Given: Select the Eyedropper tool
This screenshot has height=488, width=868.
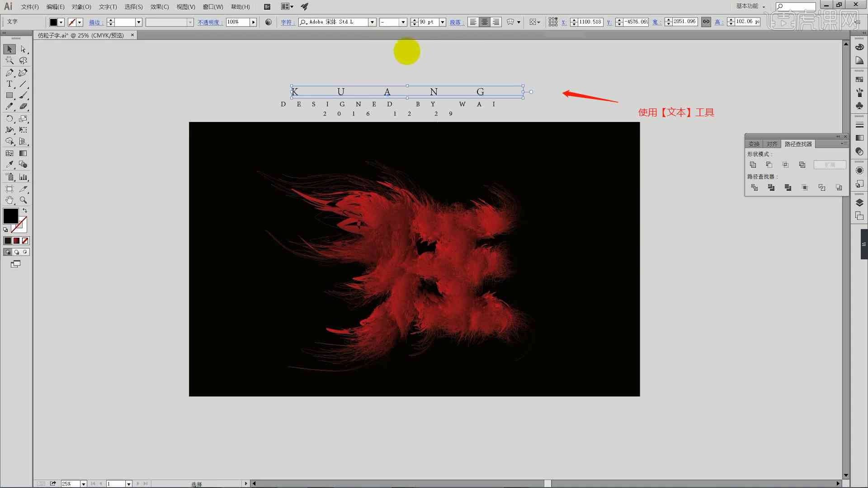Looking at the screenshot, I should coord(9,165).
